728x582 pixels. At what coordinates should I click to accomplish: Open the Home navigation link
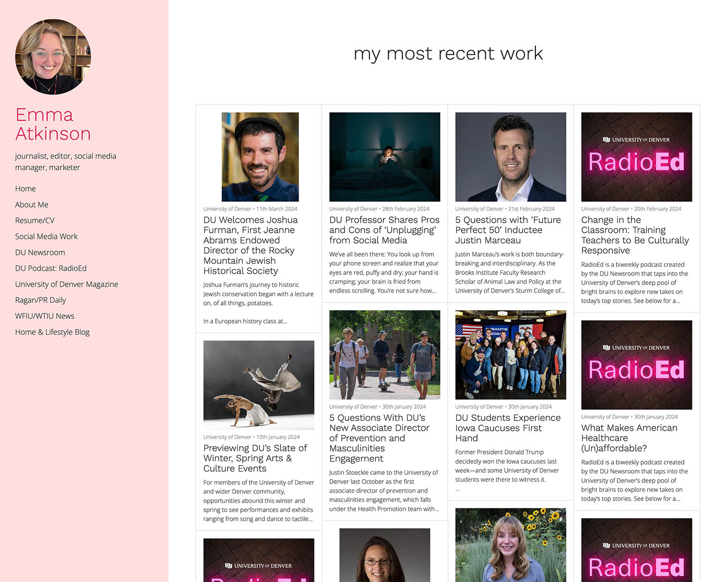pos(25,188)
